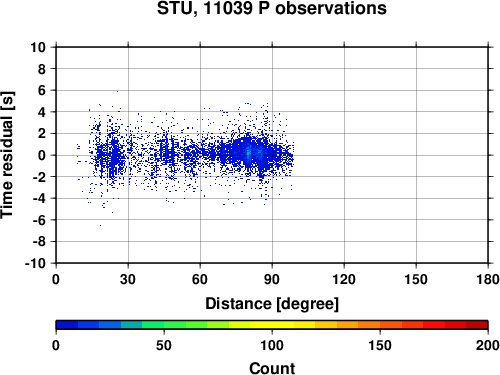This screenshot has width=500, height=375.
Task: Pick the yellow colorbar segment near 100
Action: tap(272, 325)
